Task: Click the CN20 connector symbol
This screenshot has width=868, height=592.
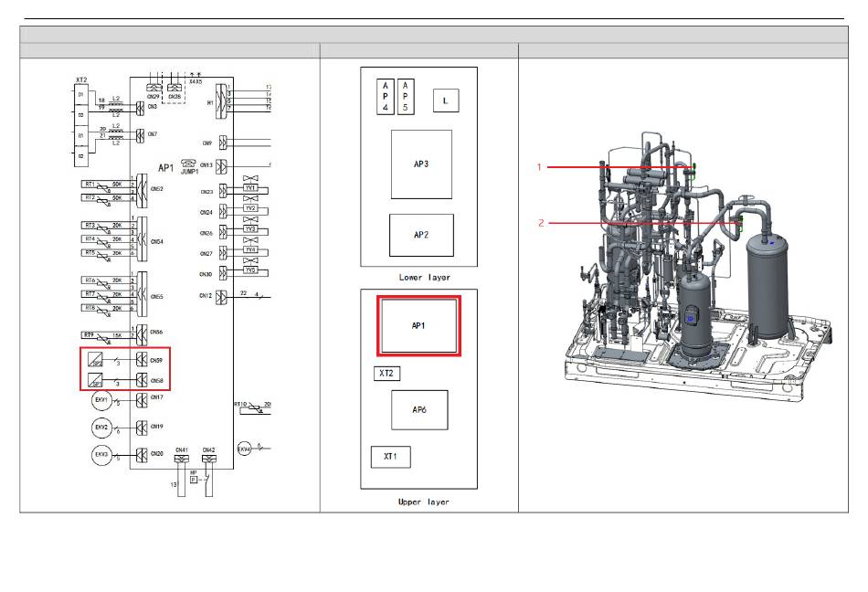Action: pyautogui.click(x=142, y=455)
